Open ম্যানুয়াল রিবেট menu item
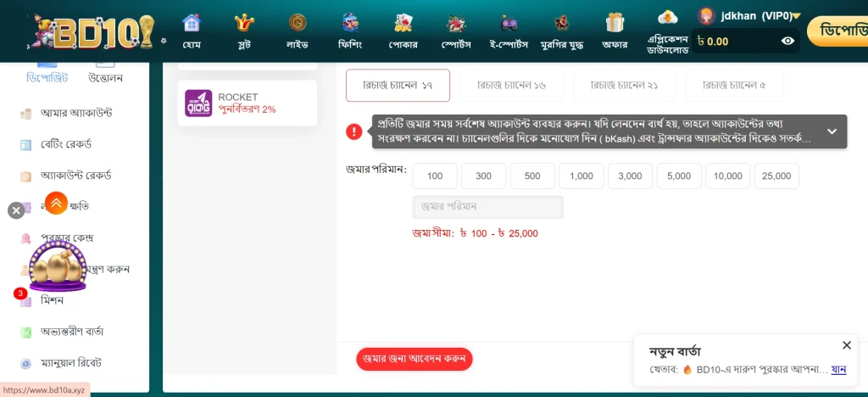The image size is (868, 397). (71, 364)
